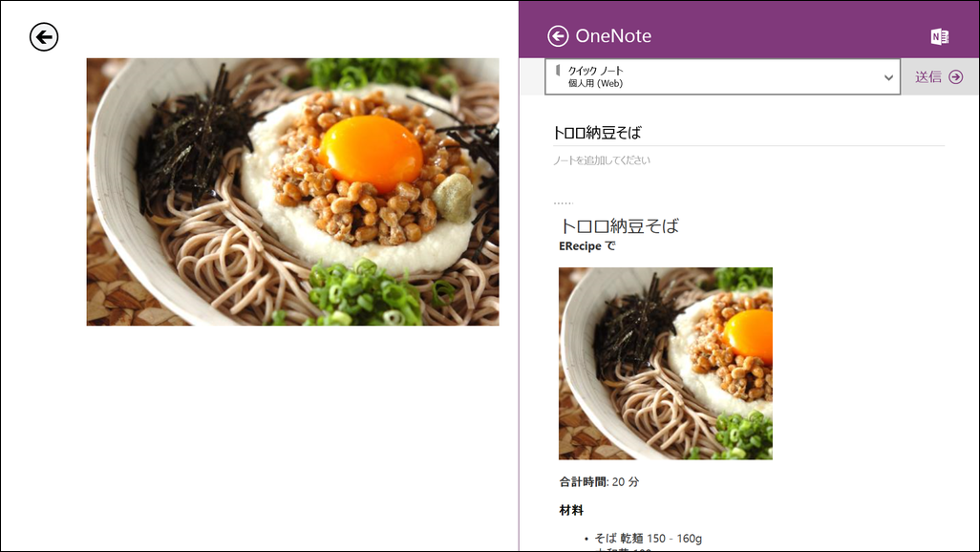
Task: Expand the section list using the chevron arrow
Action: [x=888, y=76]
